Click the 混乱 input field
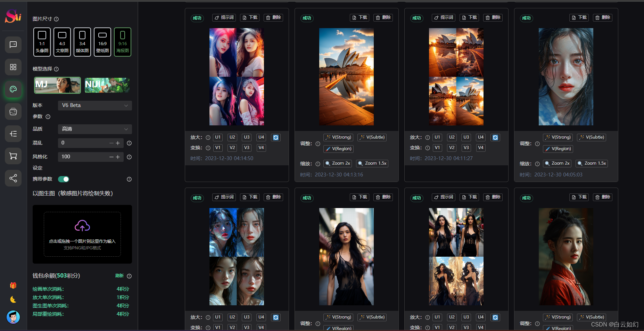 [91, 143]
